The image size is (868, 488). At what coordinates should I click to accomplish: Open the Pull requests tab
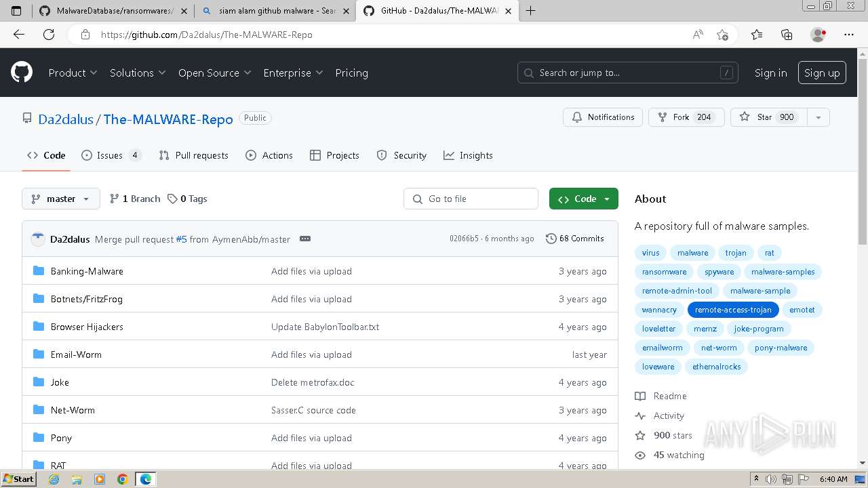coord(194,155)
